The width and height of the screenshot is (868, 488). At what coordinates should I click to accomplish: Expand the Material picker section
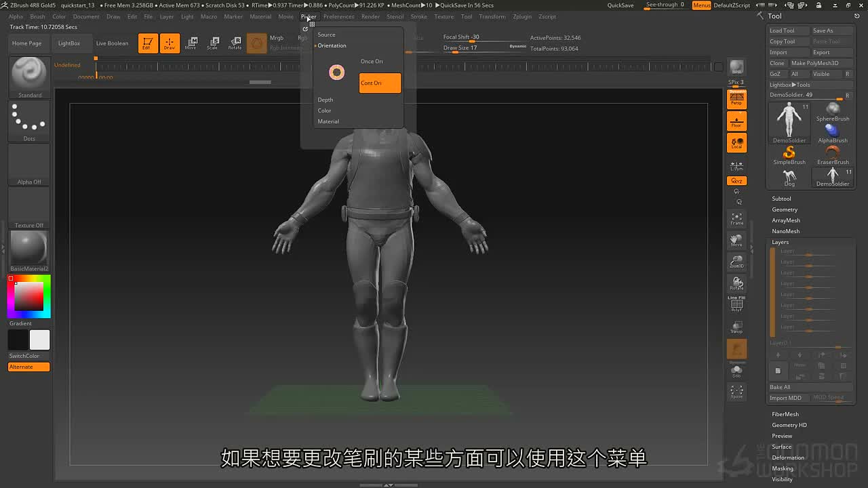pyautogui.click(x=328, y=121)
